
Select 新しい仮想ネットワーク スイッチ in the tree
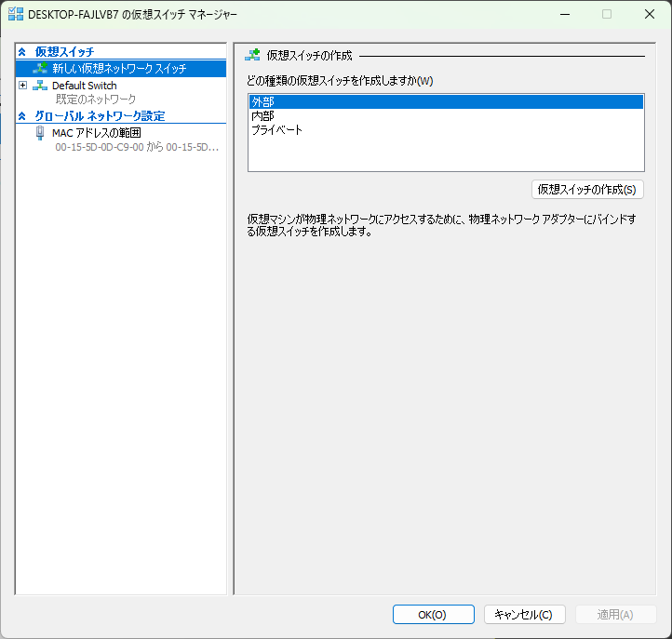tap(121, 69)
